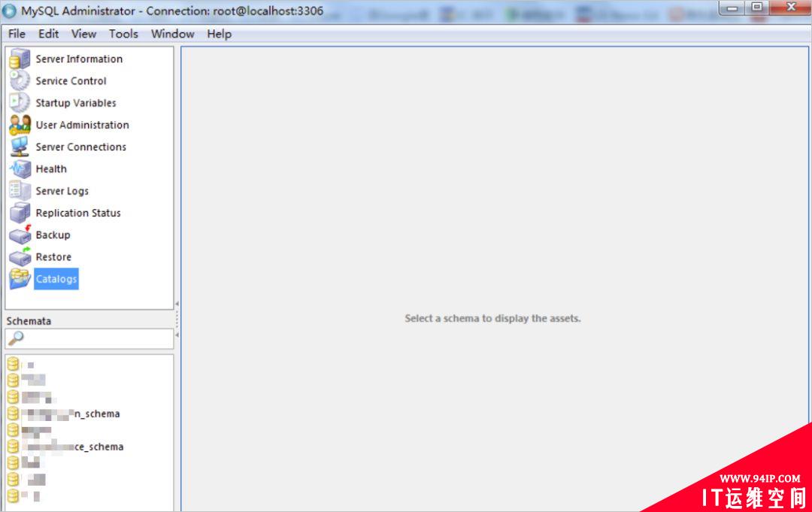812x512 pixels.
Task: Click the Backup drive icon
Action: [x=20, y=235]
